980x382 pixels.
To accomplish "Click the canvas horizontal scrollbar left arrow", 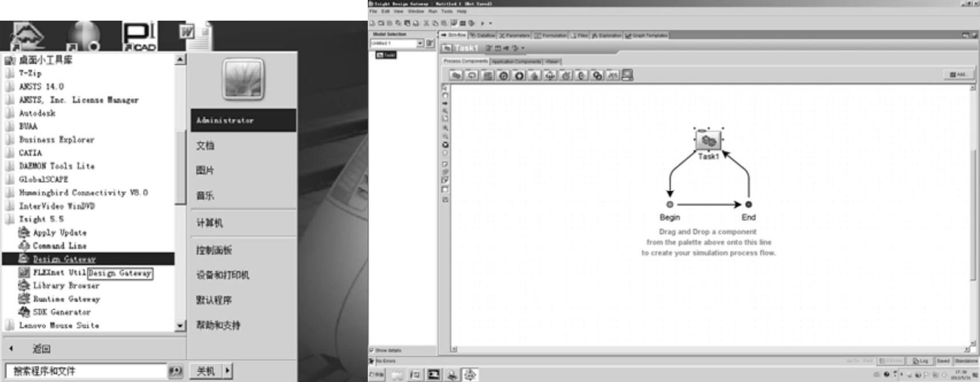I will coord(454,349).
